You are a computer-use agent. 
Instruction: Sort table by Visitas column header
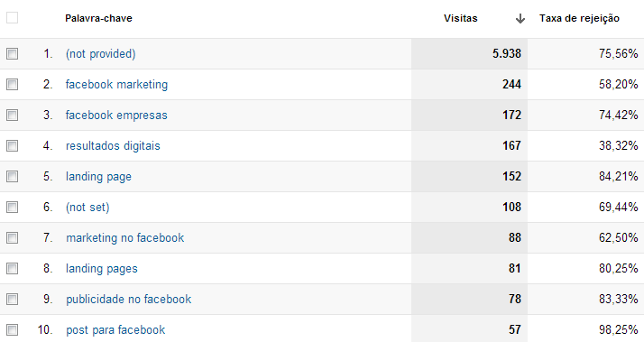point(460,18)
